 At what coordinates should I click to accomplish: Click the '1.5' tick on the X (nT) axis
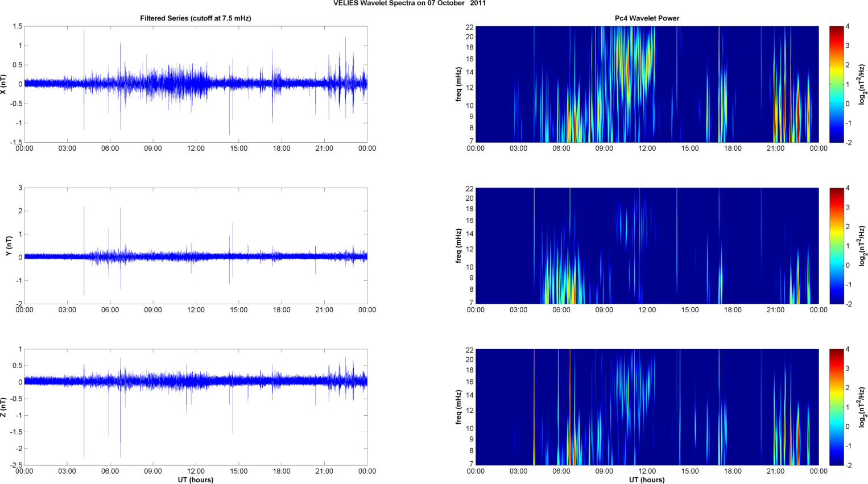(x=17, y=27)
